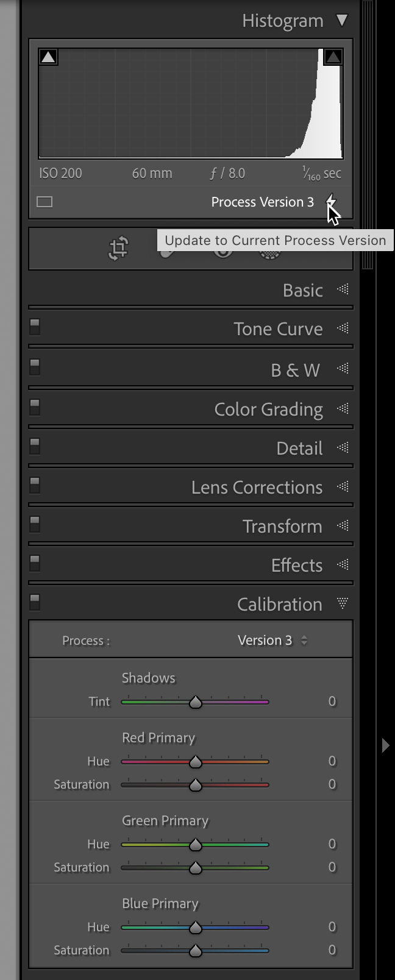Open the Masking tool
Screen dimensions: 395x980
269,249
